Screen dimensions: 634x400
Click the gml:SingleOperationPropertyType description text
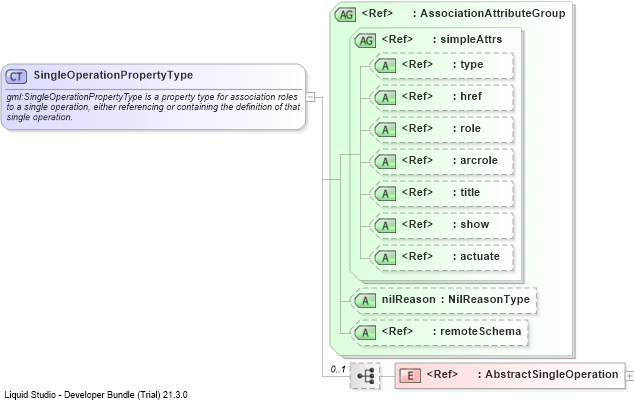click(153, 107)
